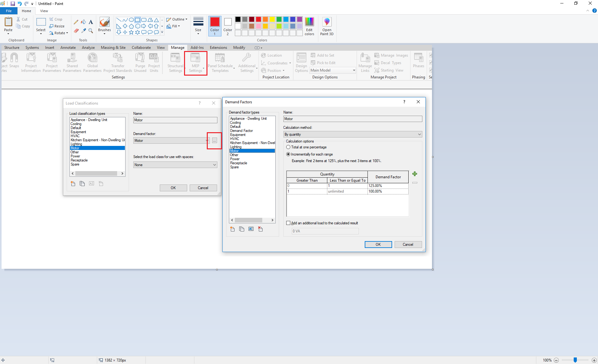Delete the selected demand factor type
The image size is (598, 364).
260,229
